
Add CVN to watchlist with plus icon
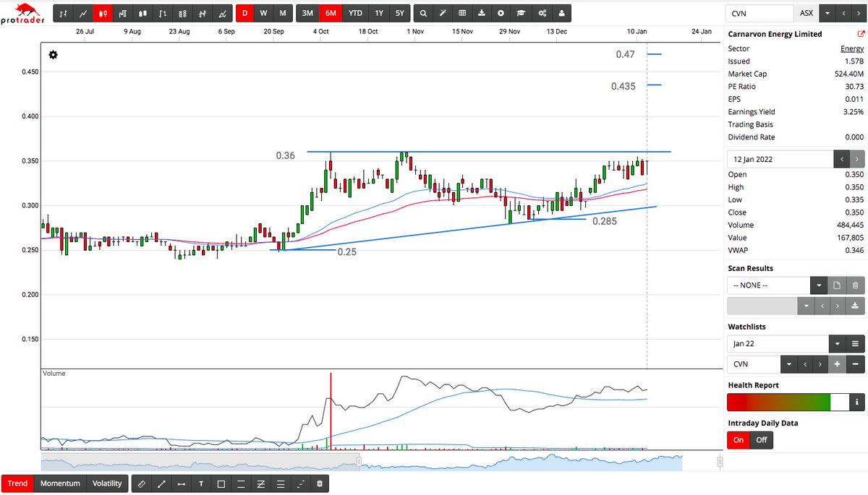coord(836,364)
